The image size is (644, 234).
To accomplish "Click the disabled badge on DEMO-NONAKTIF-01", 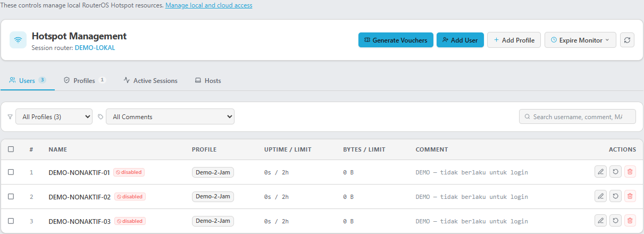I will [x=129, y=172].
